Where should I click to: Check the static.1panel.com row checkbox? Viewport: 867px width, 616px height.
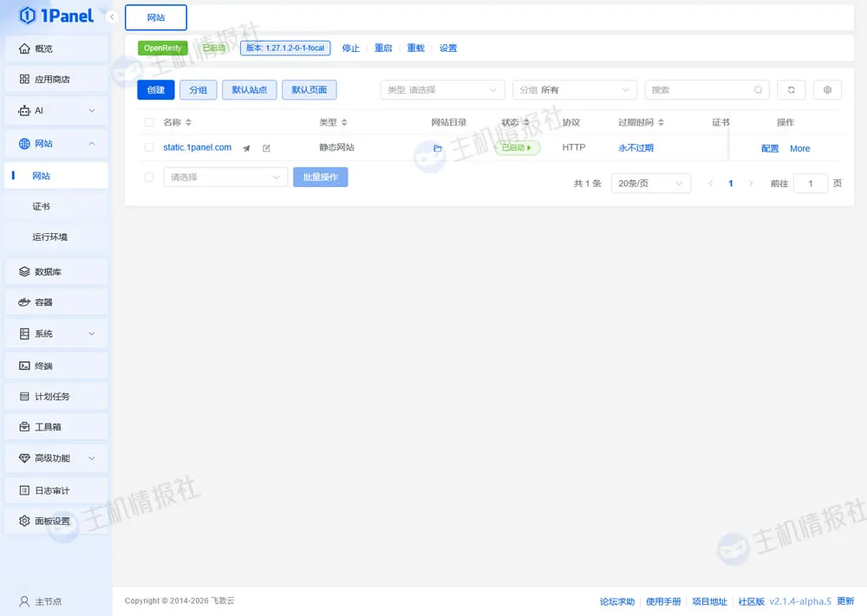click(149, 148)
